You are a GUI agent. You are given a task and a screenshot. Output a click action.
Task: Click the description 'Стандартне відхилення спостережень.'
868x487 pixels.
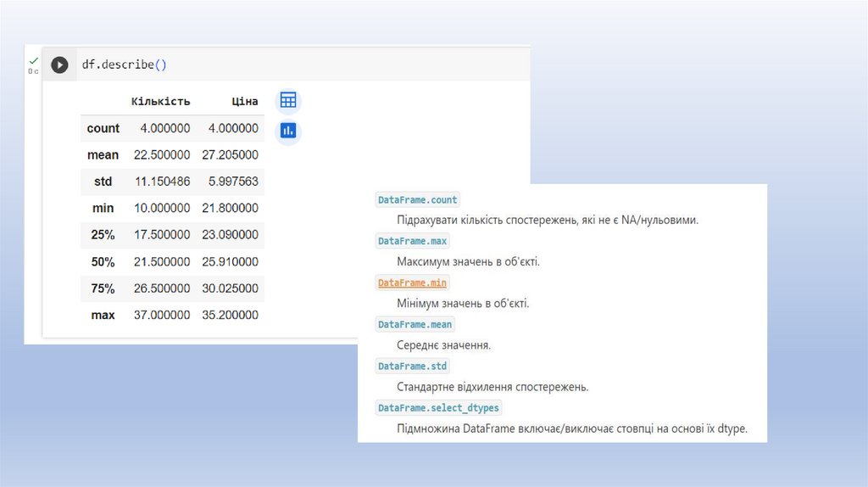tap(492, 387)
